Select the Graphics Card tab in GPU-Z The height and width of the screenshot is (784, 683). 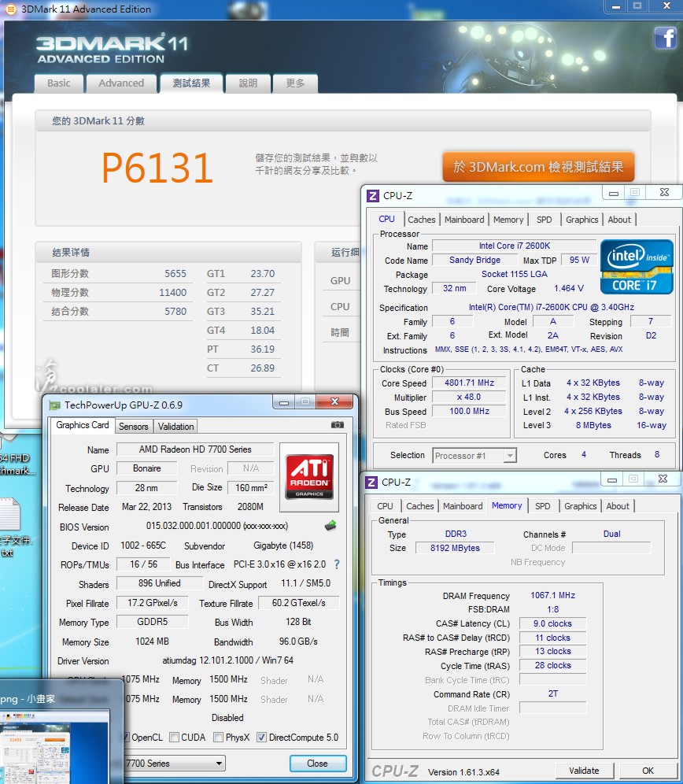(x=83, y=425)
